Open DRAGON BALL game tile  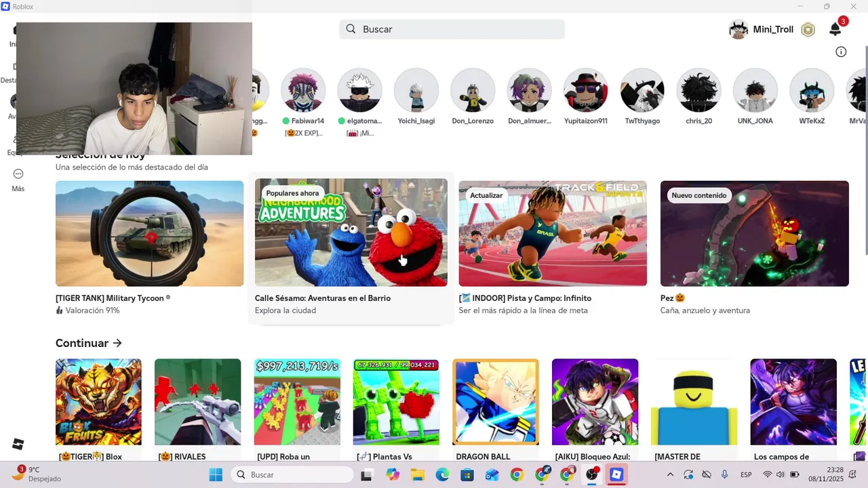496,402
